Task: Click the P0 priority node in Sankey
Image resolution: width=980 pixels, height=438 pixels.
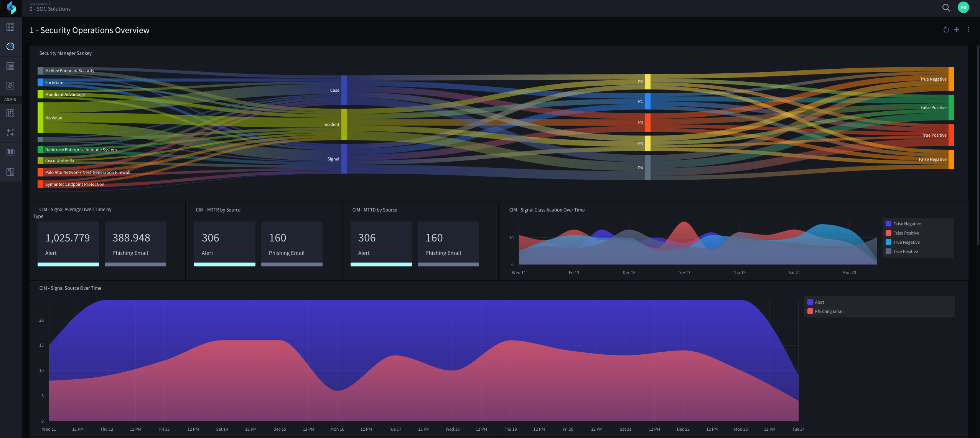Action: coord(647,122)
